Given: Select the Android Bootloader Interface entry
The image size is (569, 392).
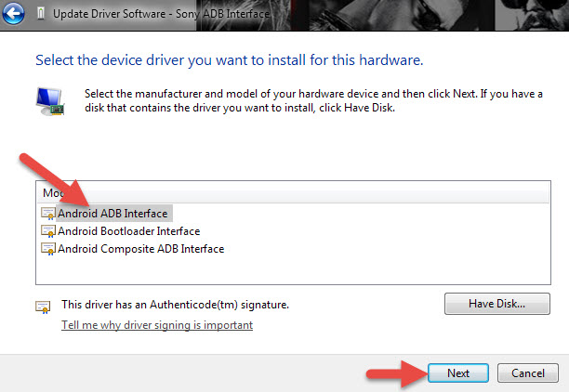Looking at the screenshot, I should click(x=128, y=231).
